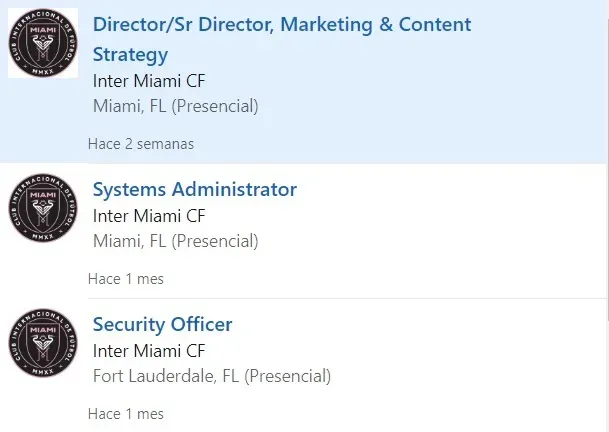This screenshot has width=609, height=432.
Task: Click Miami, FL location under Systems Administrator
Action: coord(130,241)
